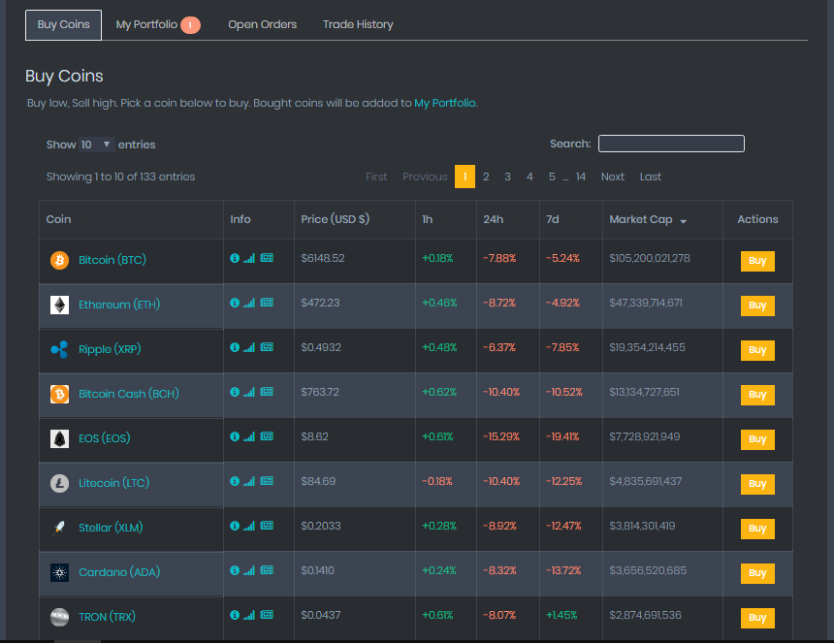Click the info icon for Cardano (ADA)
This screenshot has height=644, width=834.
click(x=235, y=570)
